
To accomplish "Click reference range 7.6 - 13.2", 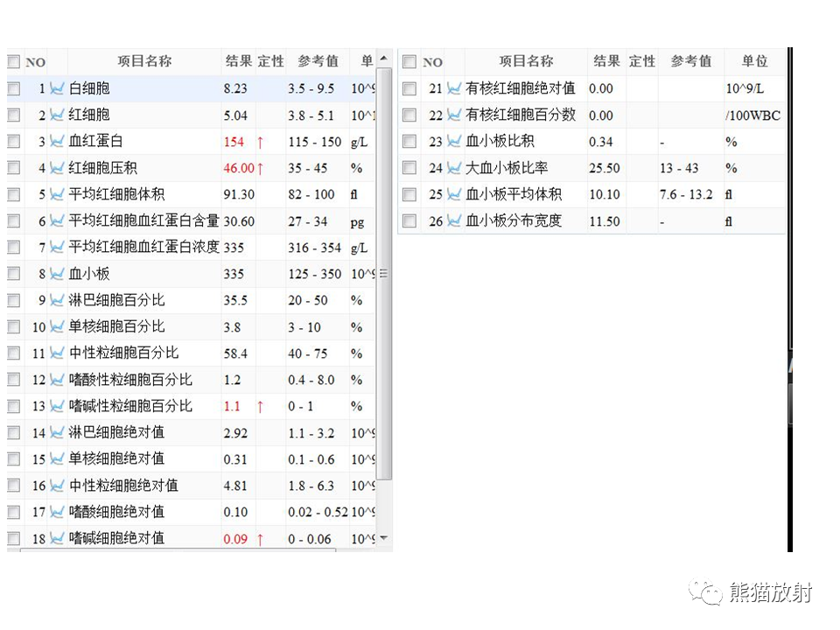I will (686, 194).
